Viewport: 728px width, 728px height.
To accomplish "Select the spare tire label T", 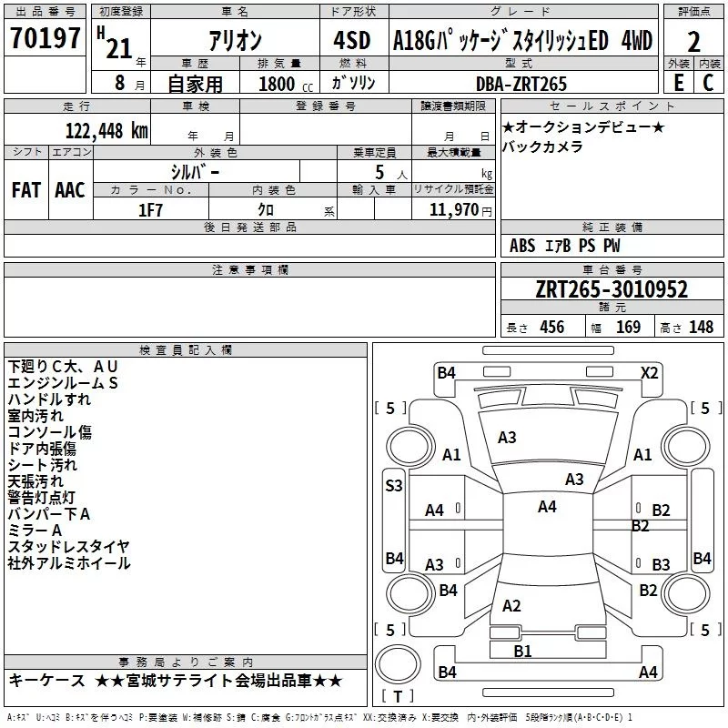I will pos(398,696).
